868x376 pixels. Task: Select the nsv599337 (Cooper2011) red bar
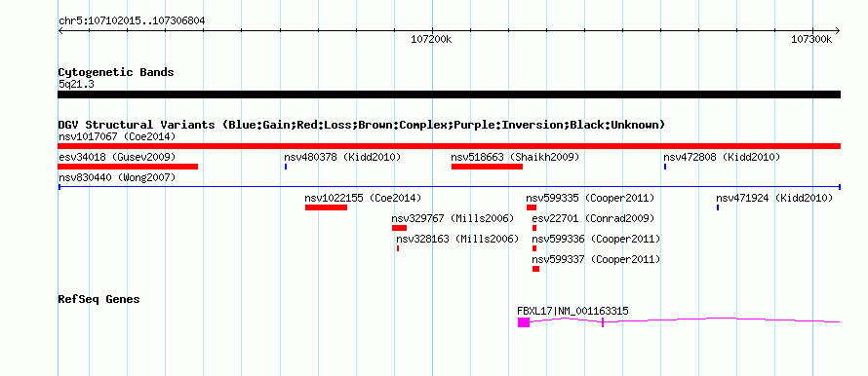pyautogui.click(x=535, y=269)
